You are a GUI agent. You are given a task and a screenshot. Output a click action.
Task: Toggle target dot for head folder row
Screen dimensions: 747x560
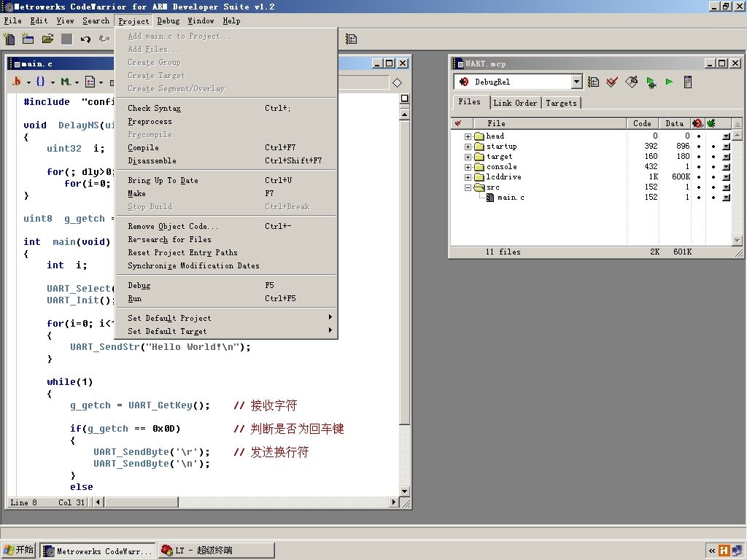[x=699, y=136]
